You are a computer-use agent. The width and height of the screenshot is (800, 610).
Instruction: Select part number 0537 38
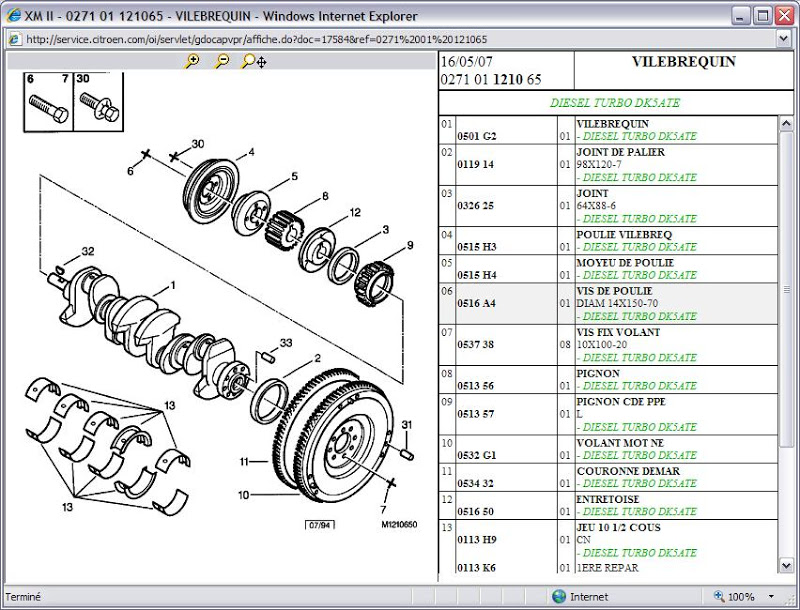point(476,344)
